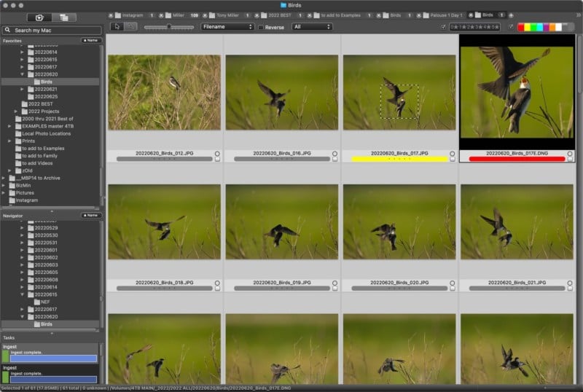Screen dimensions: 583x392
Task: Switch to the folder tree list view icon
Action: [64, 17]
